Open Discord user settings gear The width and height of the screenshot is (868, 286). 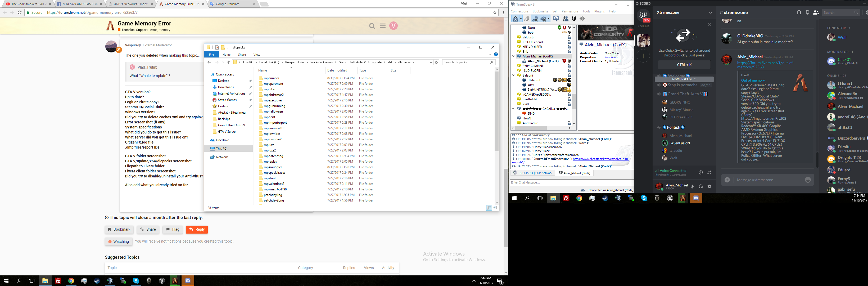709,186
